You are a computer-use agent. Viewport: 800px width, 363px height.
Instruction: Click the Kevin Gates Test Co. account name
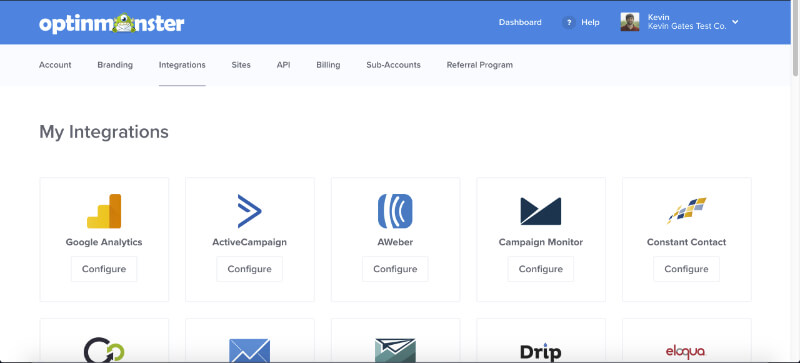(687, 27)
